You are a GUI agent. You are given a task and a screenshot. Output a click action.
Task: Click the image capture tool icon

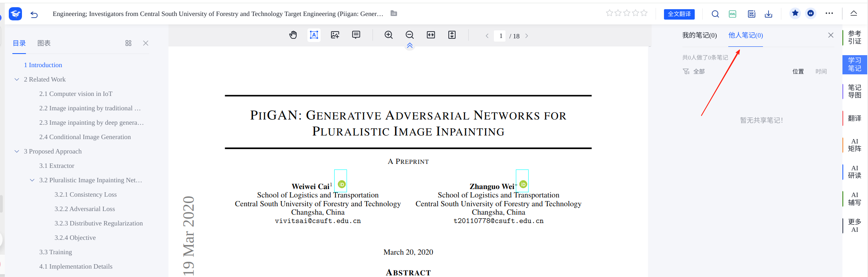(x=335, y=35)
